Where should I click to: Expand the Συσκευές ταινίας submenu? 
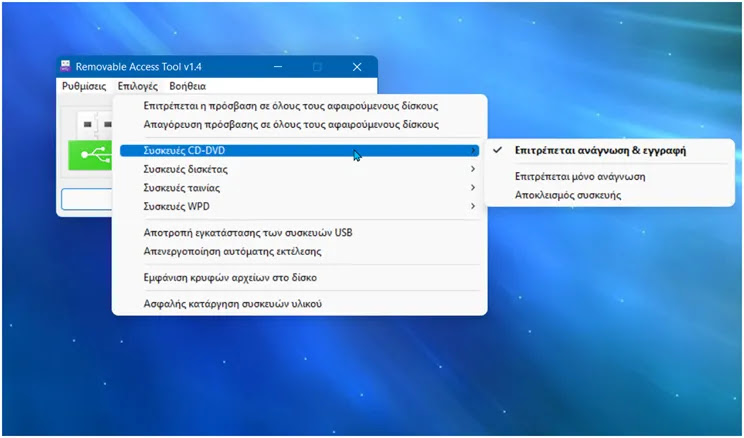click(x=299, y=188)
